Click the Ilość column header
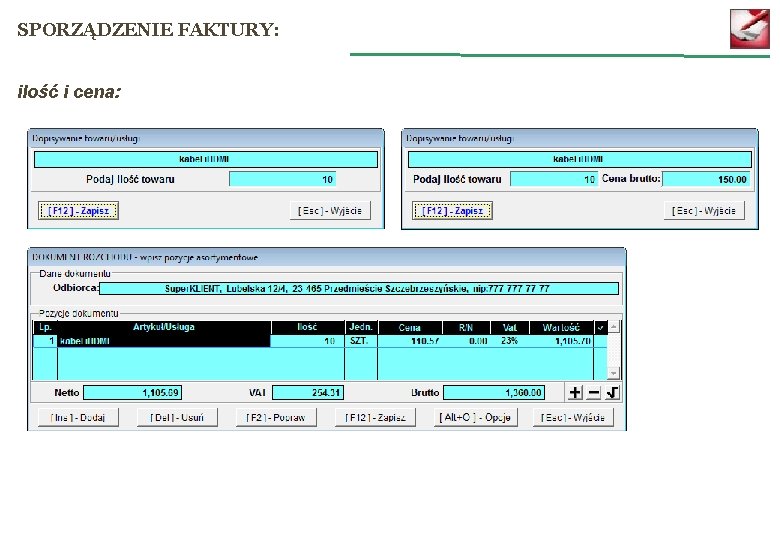780x540 pixels. click(x=308, y=327)
